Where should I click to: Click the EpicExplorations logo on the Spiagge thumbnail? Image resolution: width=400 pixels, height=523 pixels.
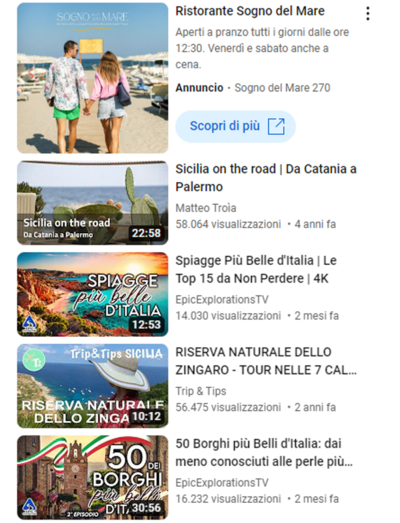pyautogui.click(x=30, y=324)
